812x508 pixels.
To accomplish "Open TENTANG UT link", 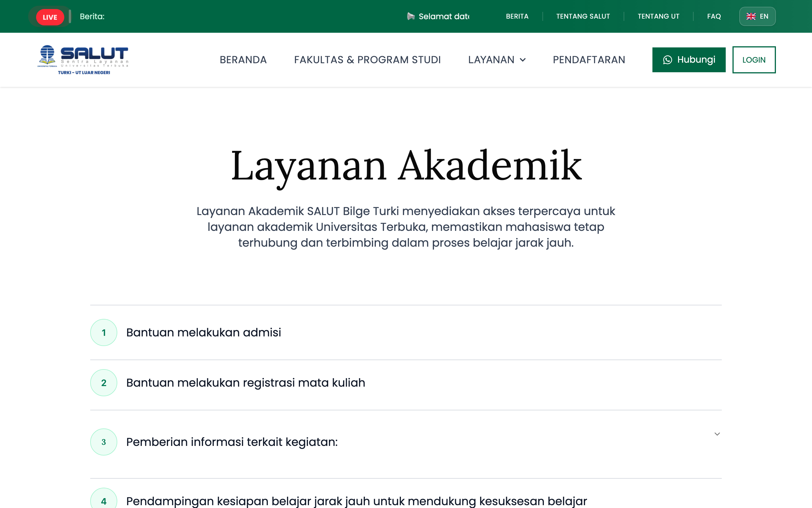I will (658, 16).
